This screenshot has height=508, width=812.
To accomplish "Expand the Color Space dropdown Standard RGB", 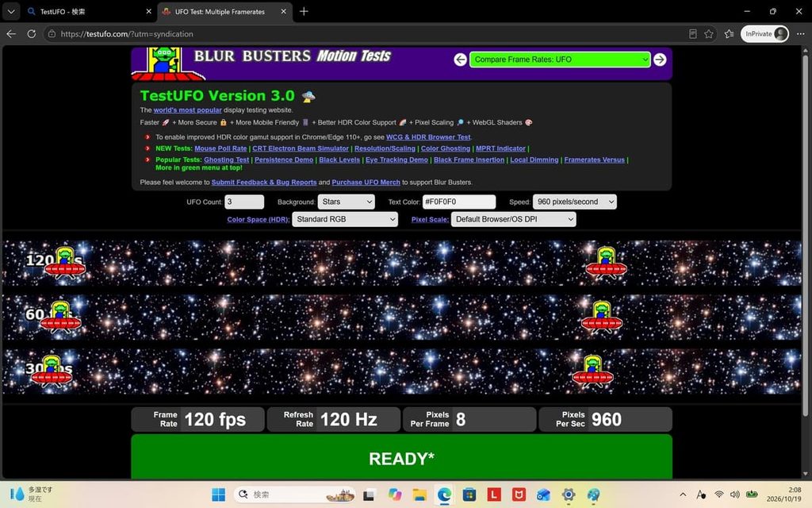I will coord(345,219).
